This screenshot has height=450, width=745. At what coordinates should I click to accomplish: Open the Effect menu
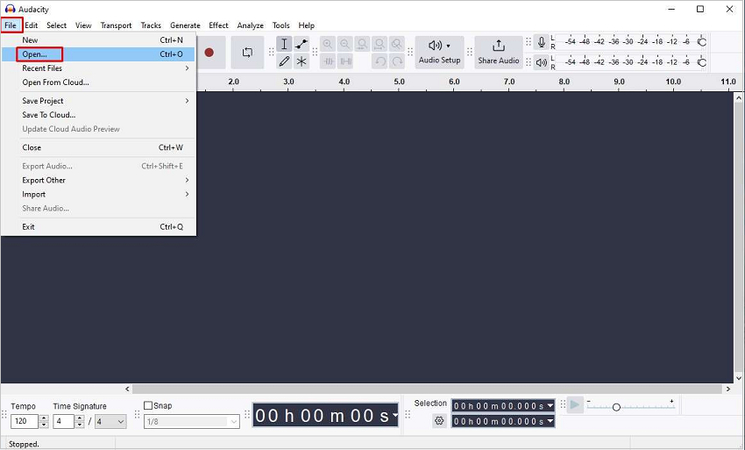point(219,25)
